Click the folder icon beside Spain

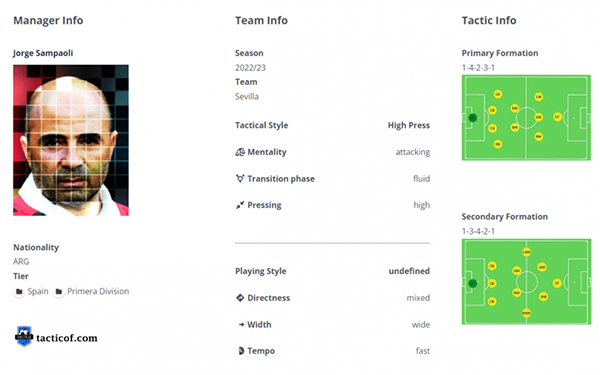[x=19, y=292]
